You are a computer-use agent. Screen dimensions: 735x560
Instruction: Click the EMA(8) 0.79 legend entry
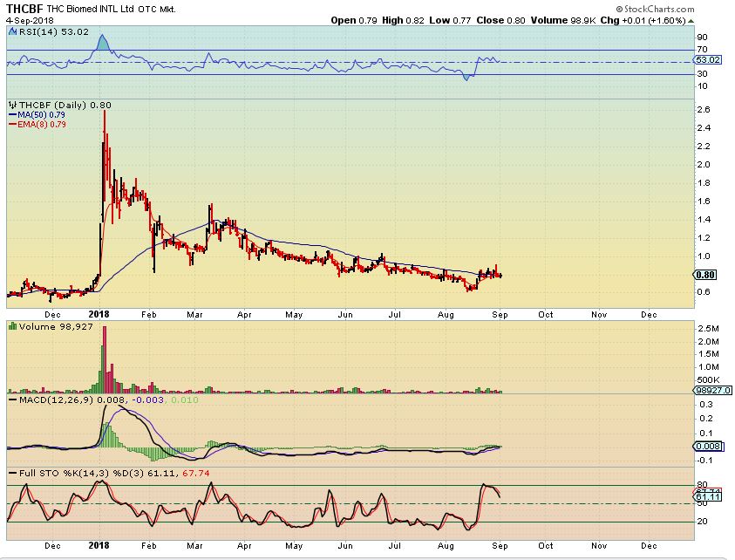38,124
